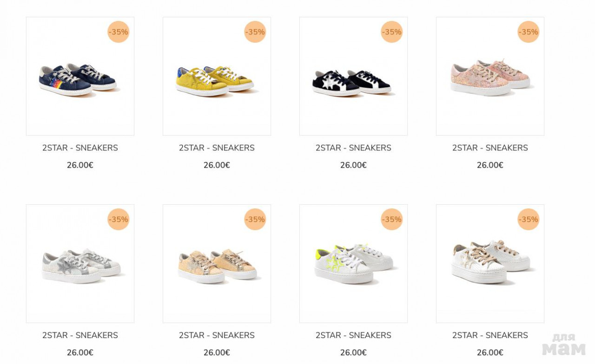
Task: Open the navy rainbow-stripe sneakers photo
Action: tap(80, 76)
